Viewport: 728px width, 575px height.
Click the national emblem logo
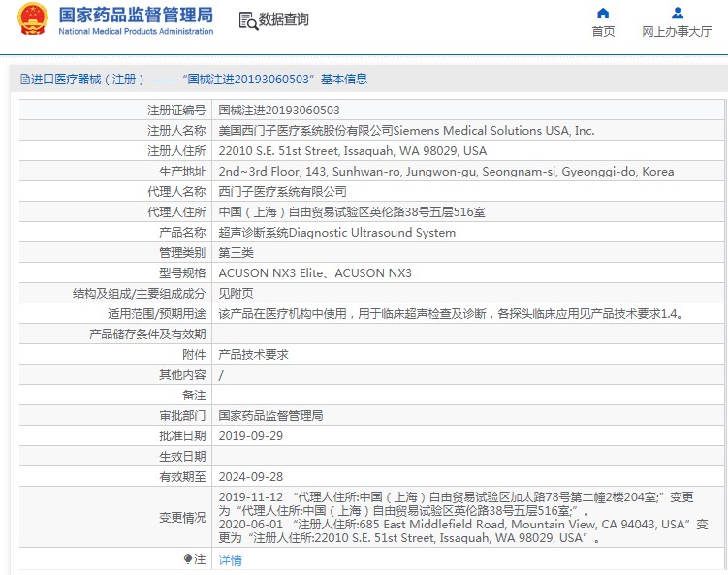[x=33, y=19]
